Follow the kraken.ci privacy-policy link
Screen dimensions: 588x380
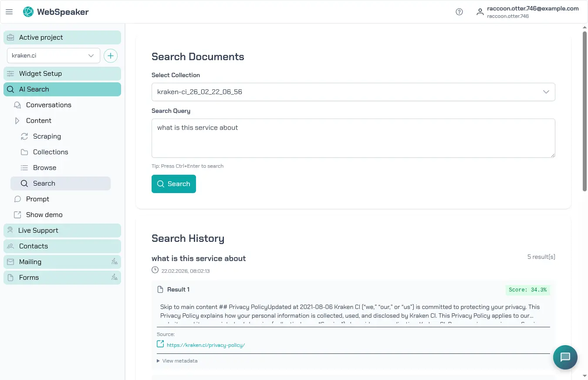pos(206,345)
